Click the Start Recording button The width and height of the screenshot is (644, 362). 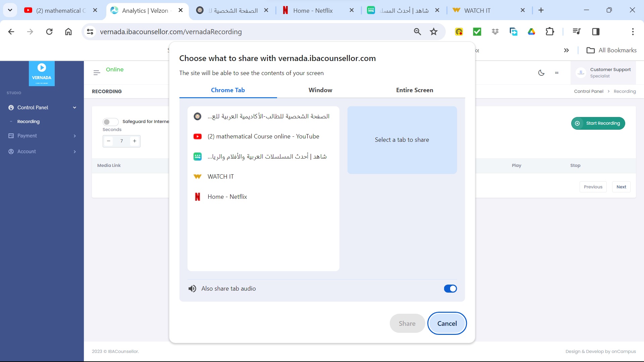coord(598,123)
